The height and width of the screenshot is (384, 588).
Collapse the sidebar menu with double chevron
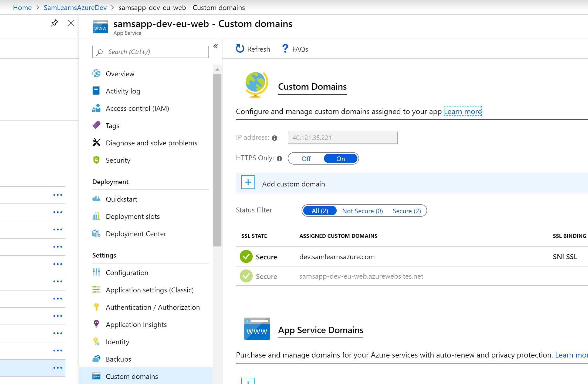tap(215, 46)
